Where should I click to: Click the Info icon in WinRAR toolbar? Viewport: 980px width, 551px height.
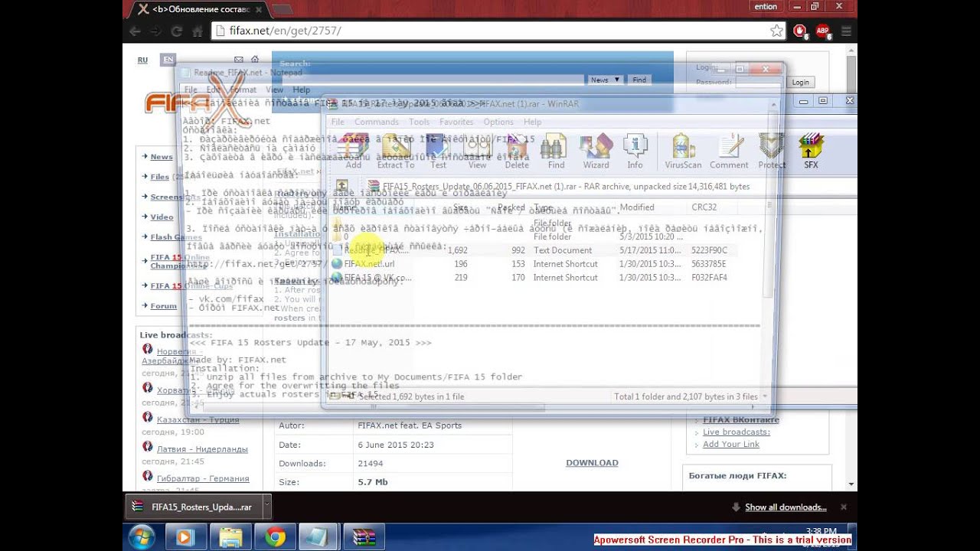(635, 150)
